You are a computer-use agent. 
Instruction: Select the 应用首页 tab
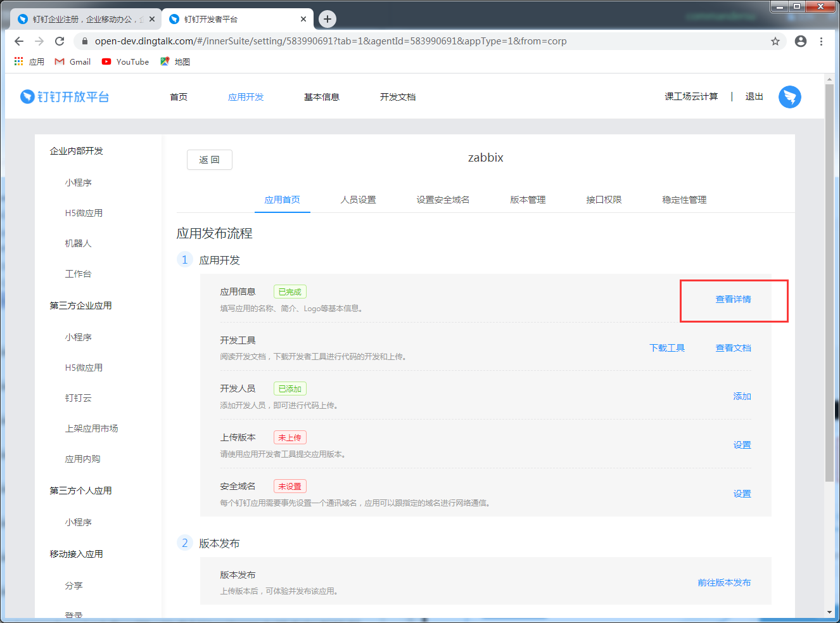point(283,200)
